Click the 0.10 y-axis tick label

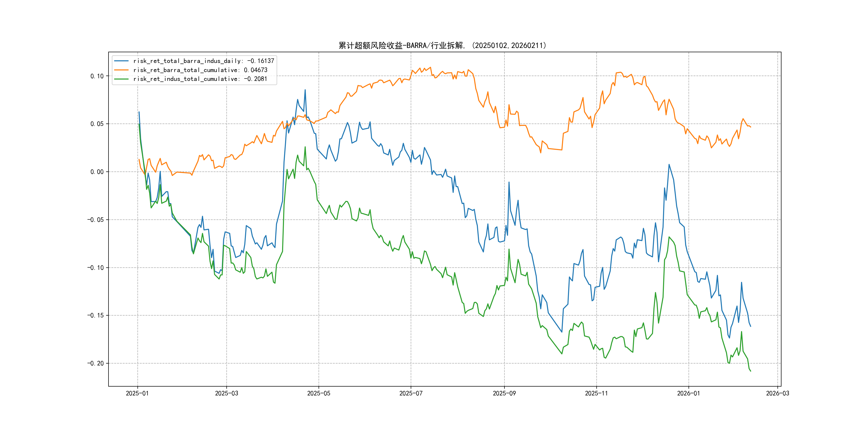click(x=97, y=76)
